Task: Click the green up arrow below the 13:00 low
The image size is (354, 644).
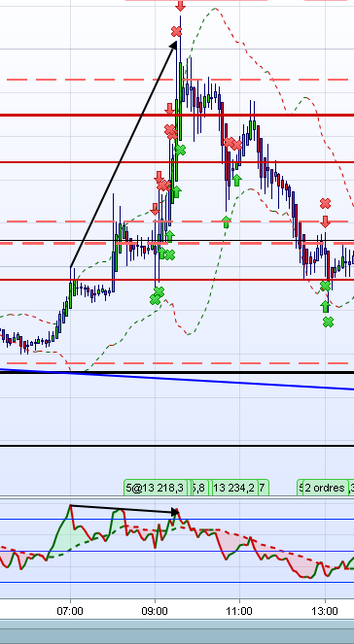Action: click(325, 306)
